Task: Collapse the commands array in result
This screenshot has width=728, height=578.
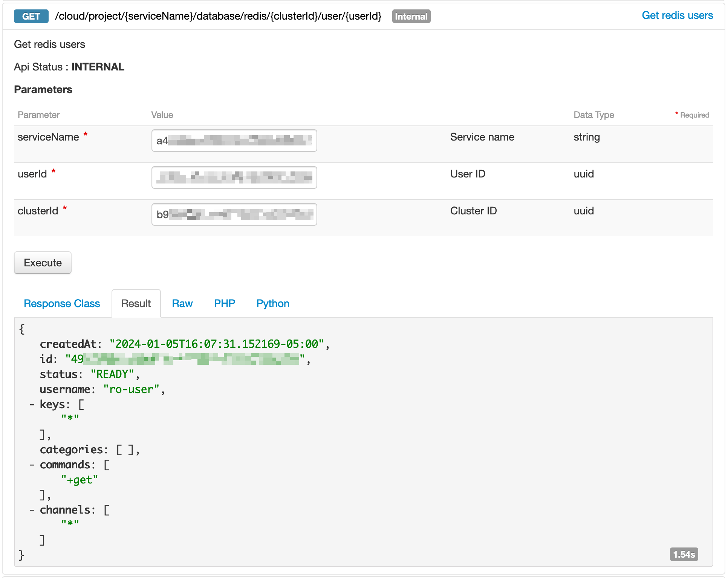Action: click(x=32, y=465)
